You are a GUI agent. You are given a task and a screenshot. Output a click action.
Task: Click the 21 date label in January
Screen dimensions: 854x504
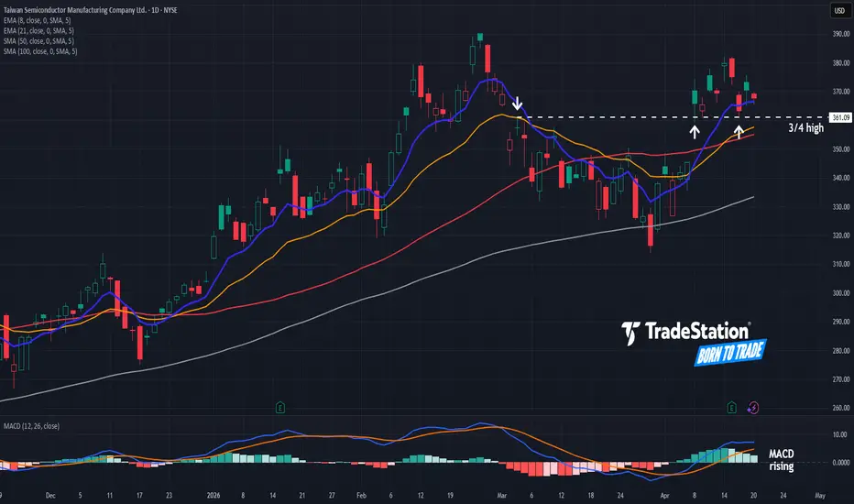301,495
